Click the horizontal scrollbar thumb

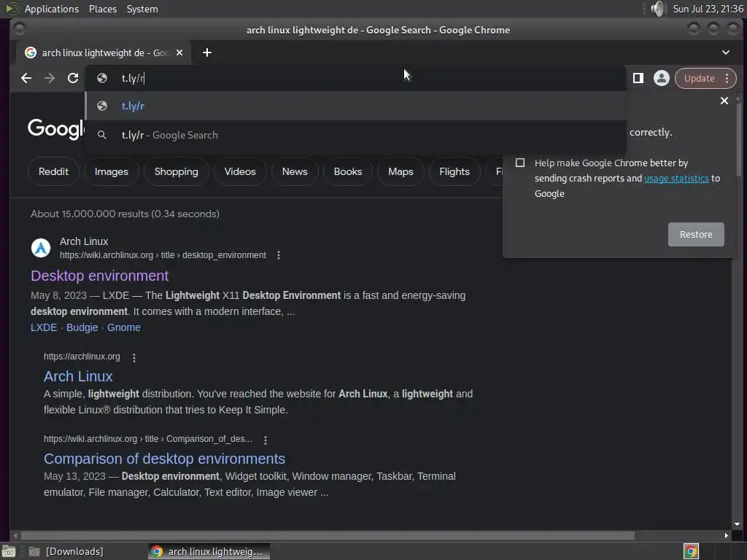click(328, 536)
